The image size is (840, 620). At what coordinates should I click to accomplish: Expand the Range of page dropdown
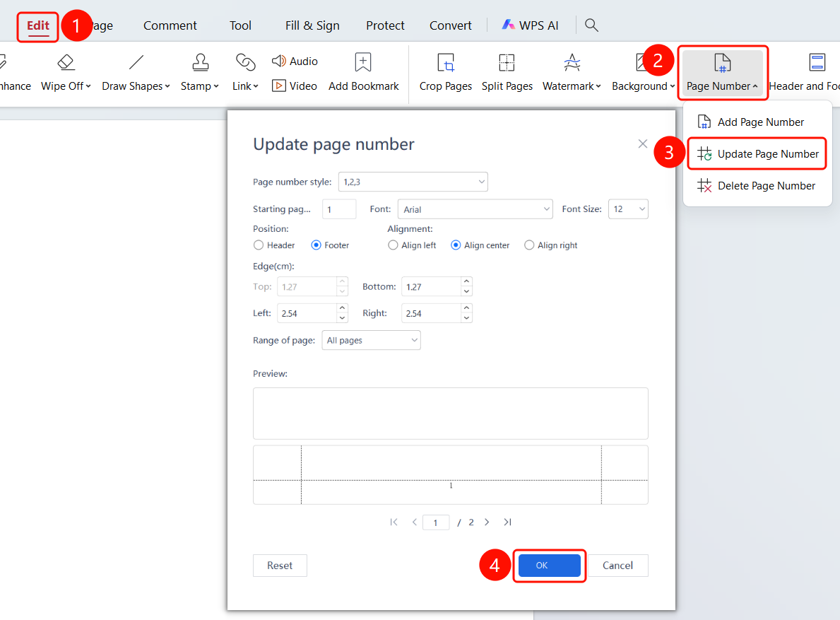point(371,340)
